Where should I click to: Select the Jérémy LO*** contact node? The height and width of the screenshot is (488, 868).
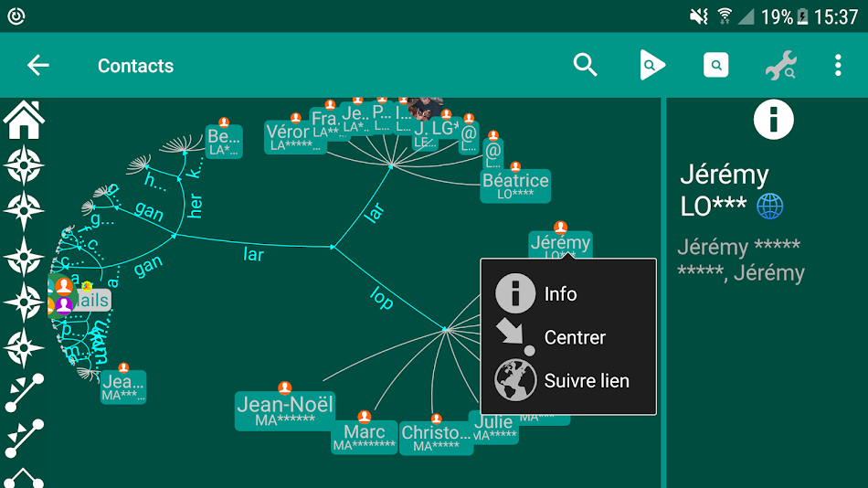coord(560,245)
